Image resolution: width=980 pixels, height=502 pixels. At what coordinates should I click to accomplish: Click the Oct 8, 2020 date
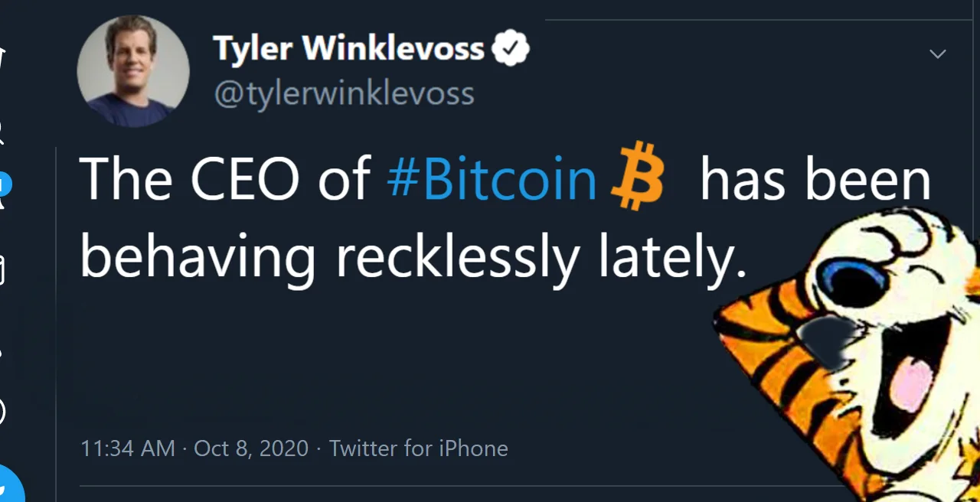click(251, 448)
